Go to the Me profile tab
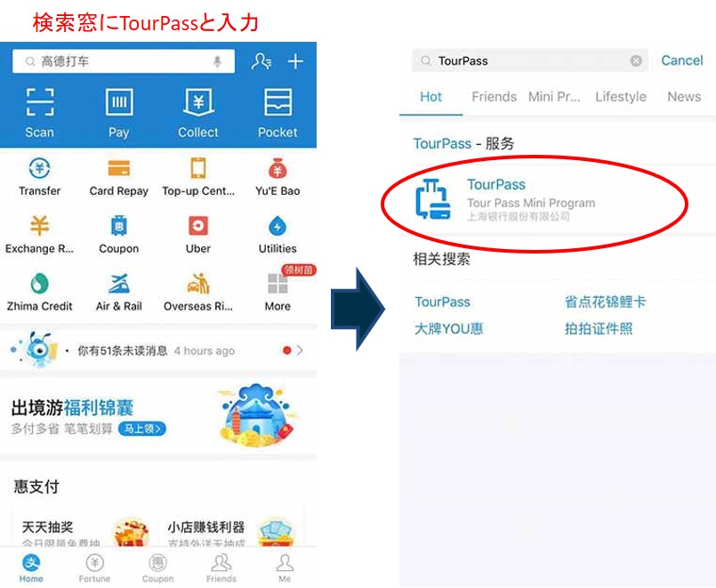The image size is (716, 588). point(285,568)
